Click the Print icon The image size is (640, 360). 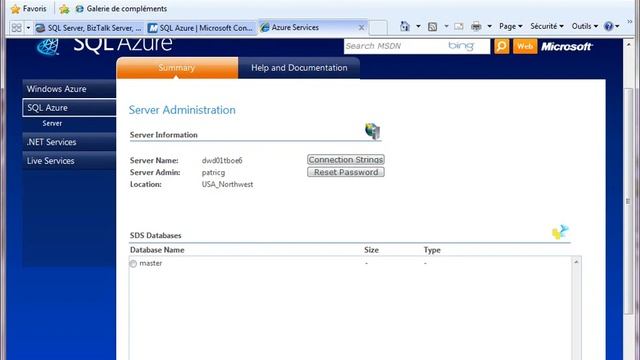pos(476,27)
